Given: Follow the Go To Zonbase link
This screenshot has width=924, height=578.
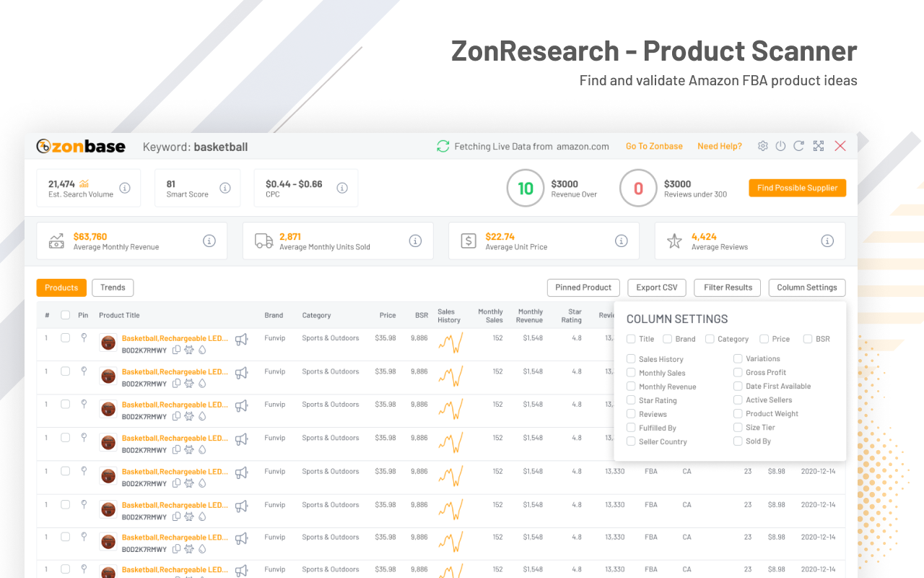Looking at the screenshot, I should [654, 146].
